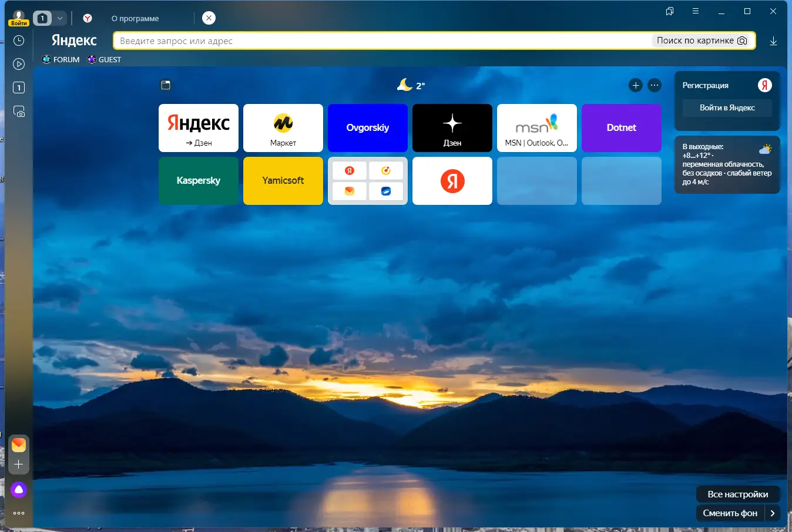This screenshot has height=532, width=792.
Task: Add a sidebar app with the plus icon
Action: click(19, 464)
